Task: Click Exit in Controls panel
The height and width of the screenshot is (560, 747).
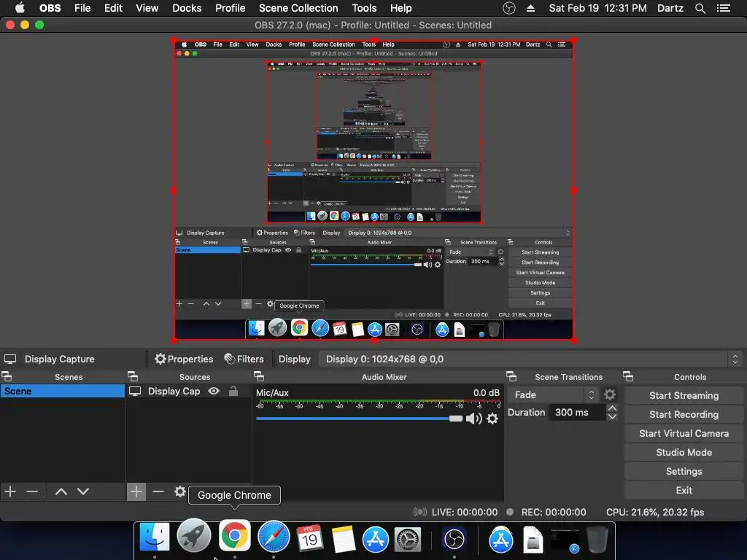Action: [x=684, y=491]
